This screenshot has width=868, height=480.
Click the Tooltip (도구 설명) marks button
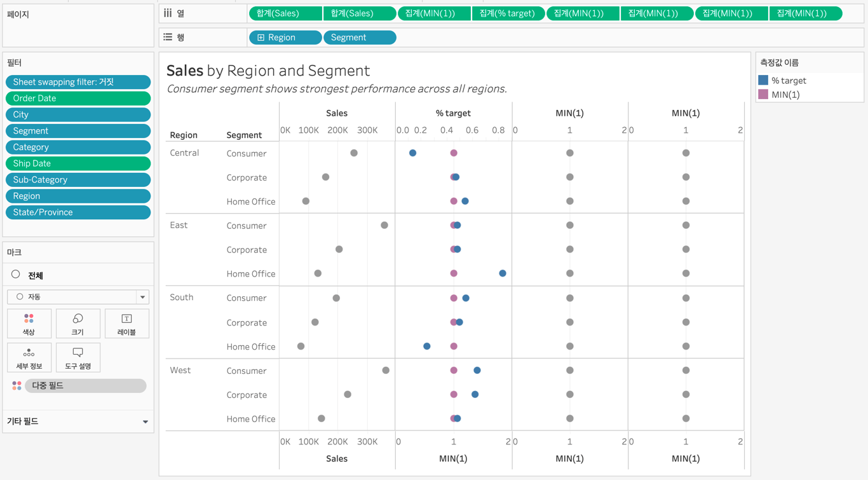(78, 357)
